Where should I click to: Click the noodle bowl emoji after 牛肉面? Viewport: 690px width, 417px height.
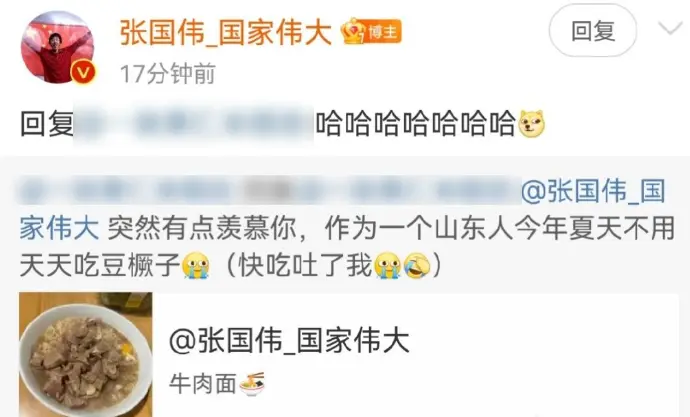(252, 384)
